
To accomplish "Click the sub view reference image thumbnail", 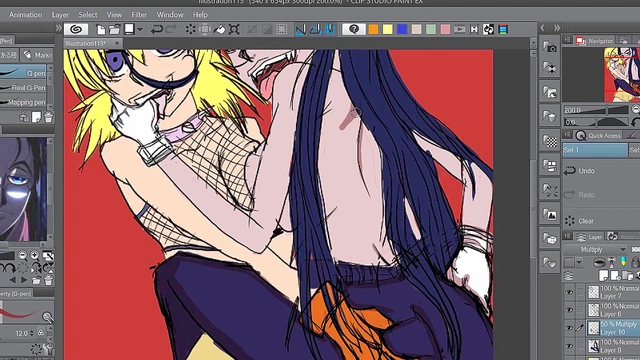I will (x=23, y=189).
